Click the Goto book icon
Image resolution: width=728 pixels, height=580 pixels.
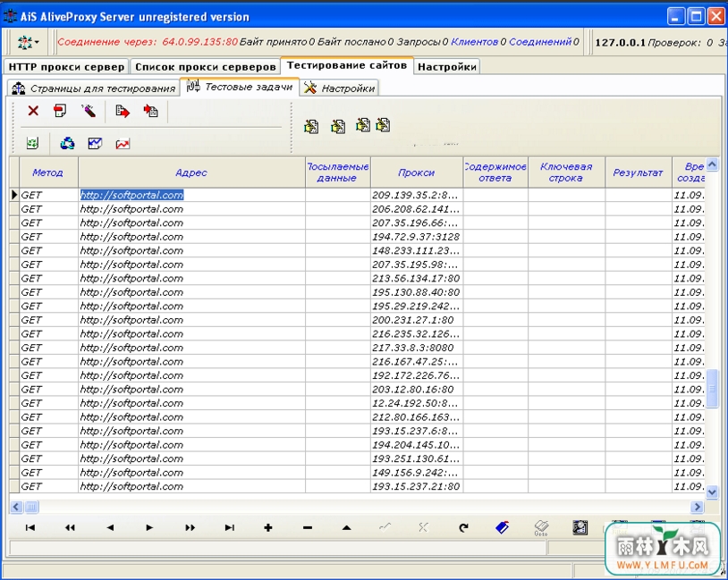541,527
